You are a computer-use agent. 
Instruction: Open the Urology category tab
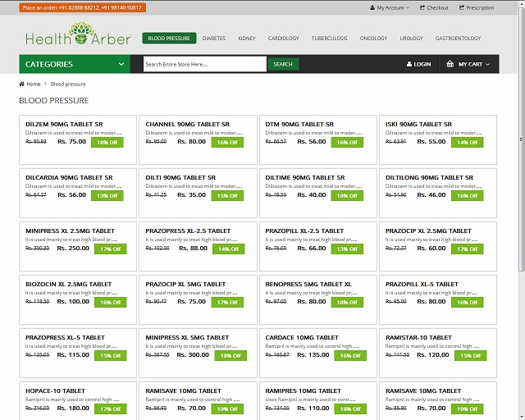tap(411, 39)
